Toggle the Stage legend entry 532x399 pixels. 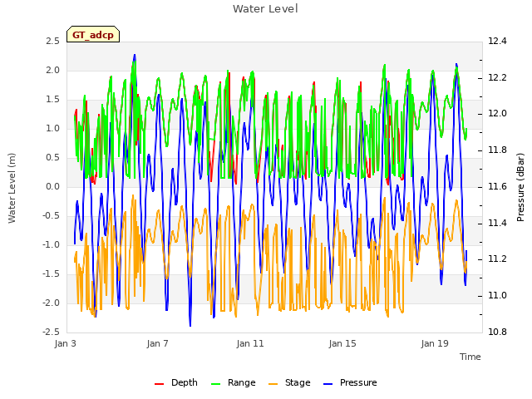289,382
